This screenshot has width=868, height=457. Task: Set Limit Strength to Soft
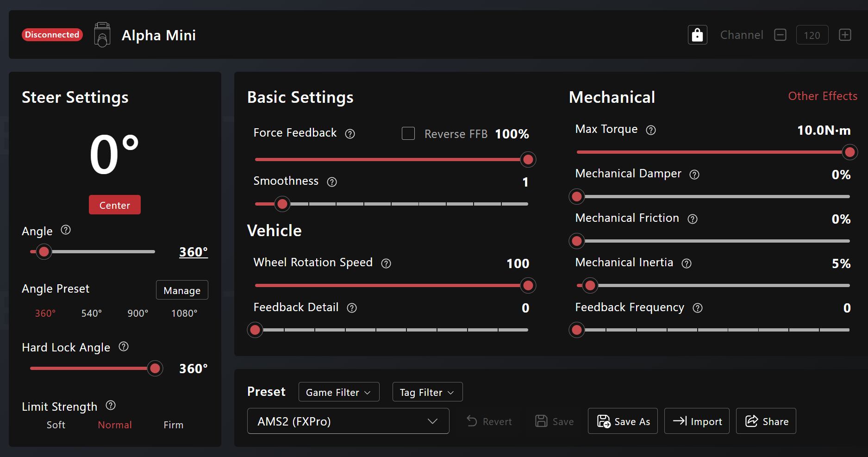click(x=56, y=425)
